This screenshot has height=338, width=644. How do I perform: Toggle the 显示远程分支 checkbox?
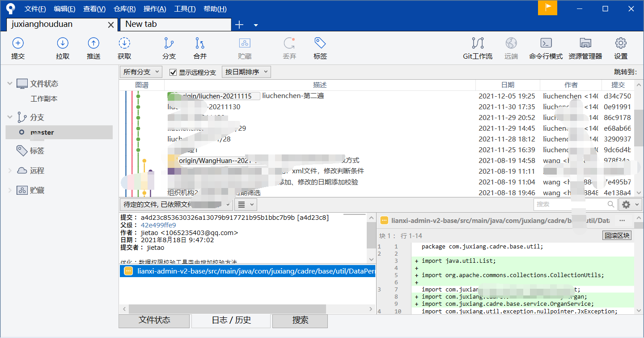(173, 73)
